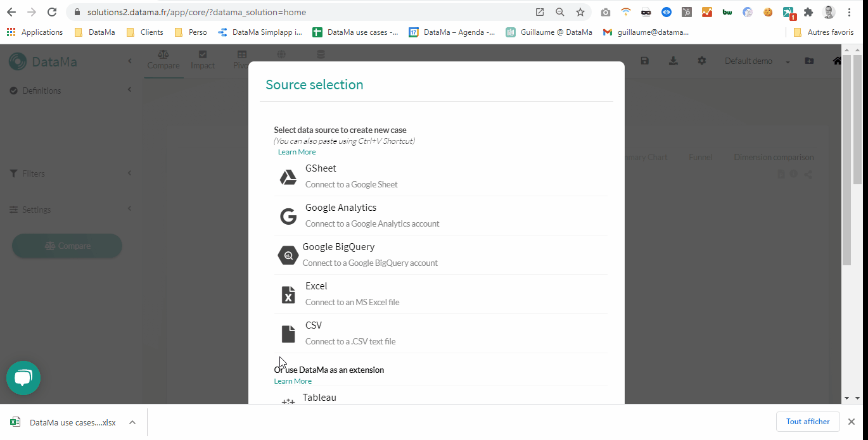
Task: Click the bw extension icon
Action: tap(727, 12)
